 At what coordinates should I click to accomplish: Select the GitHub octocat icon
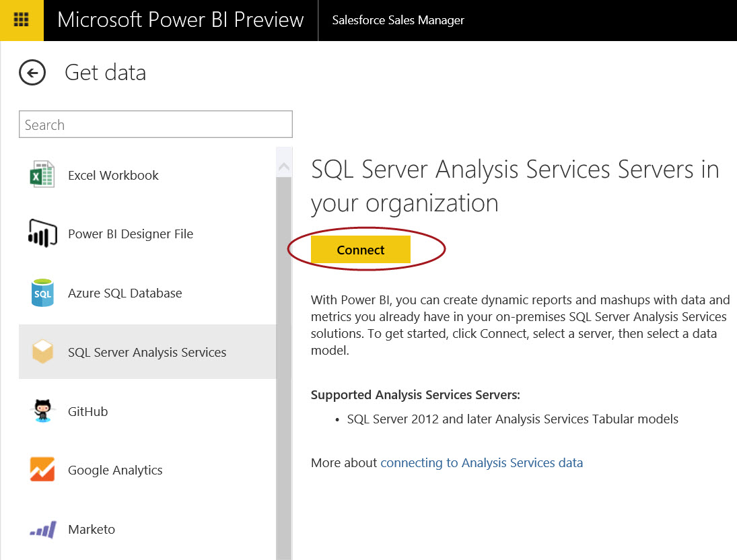[43, 411]
